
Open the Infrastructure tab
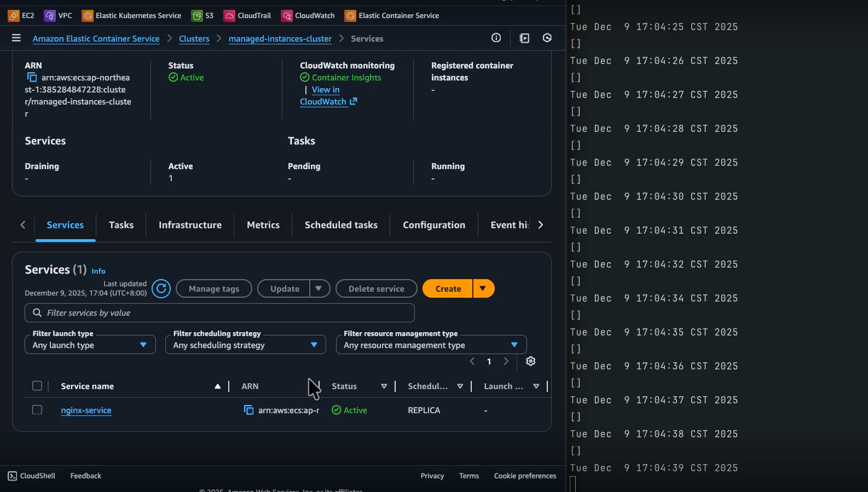[x=190, y=225]
